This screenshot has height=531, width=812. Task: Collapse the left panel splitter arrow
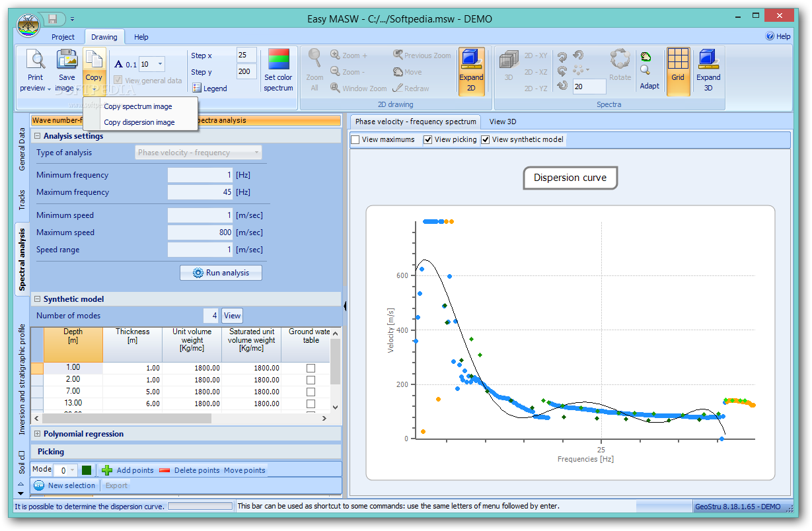346,305
